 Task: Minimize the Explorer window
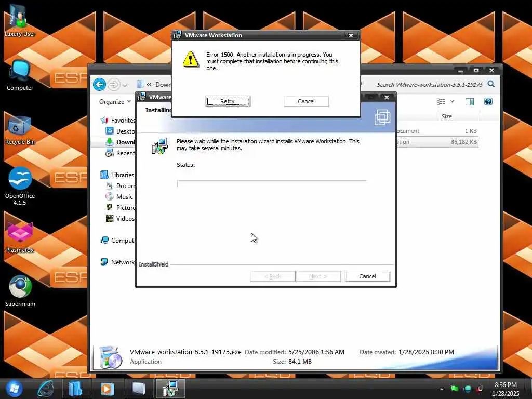pyautogui.click(x=460, y=71)
